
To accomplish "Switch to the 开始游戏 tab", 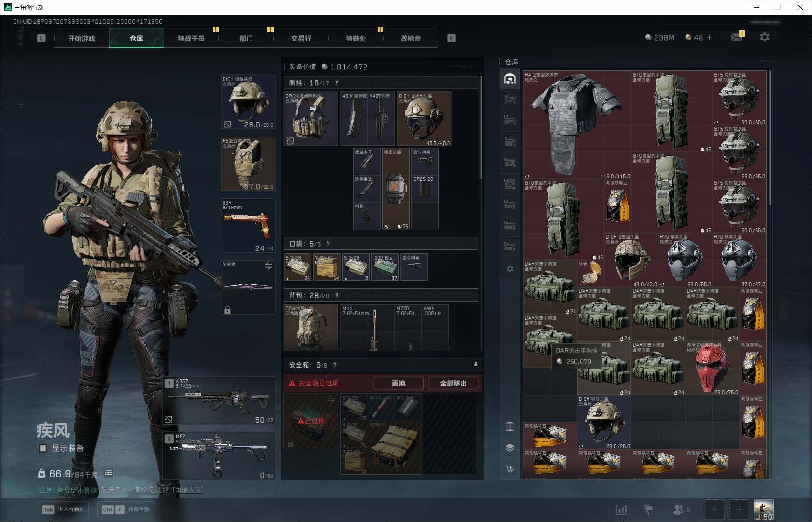I will [x=82, y=38].
